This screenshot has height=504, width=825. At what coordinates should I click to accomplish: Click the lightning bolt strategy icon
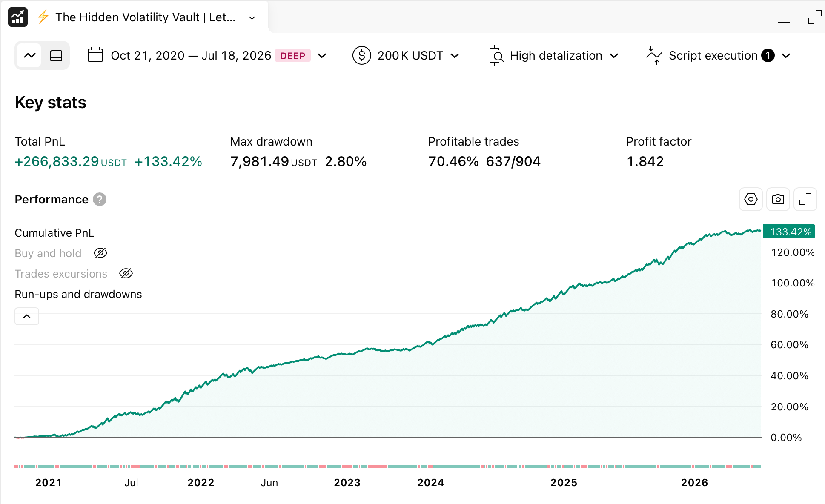tap(43, 17)
